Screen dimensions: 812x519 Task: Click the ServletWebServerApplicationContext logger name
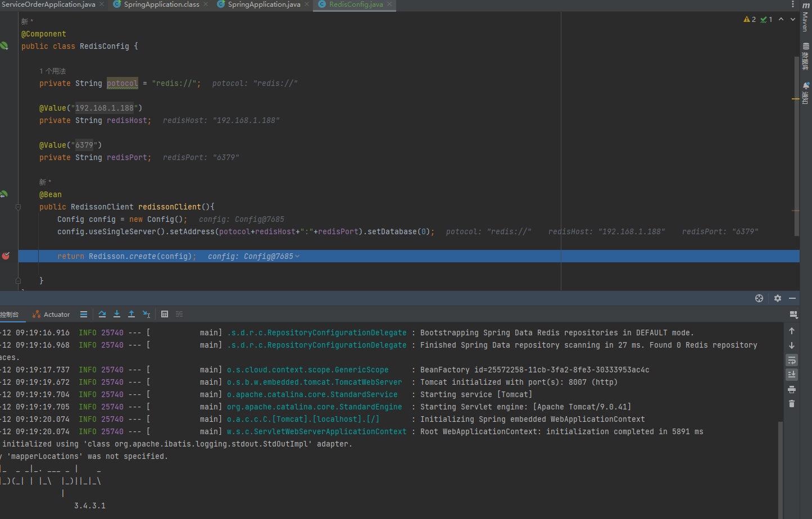pyautogui.click(x=317, y=432)
